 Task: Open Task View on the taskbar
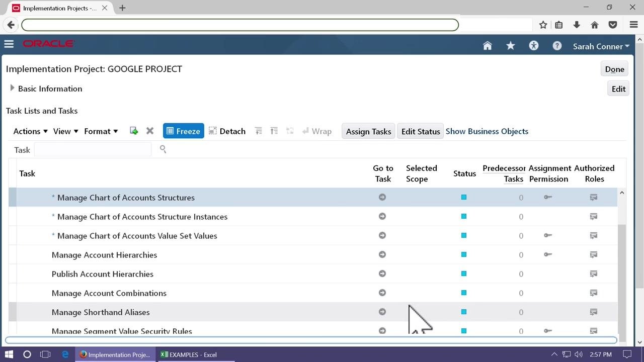click(x=45, y=354)
